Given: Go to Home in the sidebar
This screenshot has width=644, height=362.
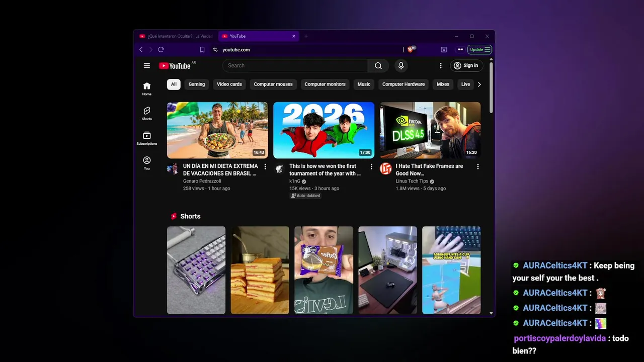Looking at the screenshot, I should point(146,88).
